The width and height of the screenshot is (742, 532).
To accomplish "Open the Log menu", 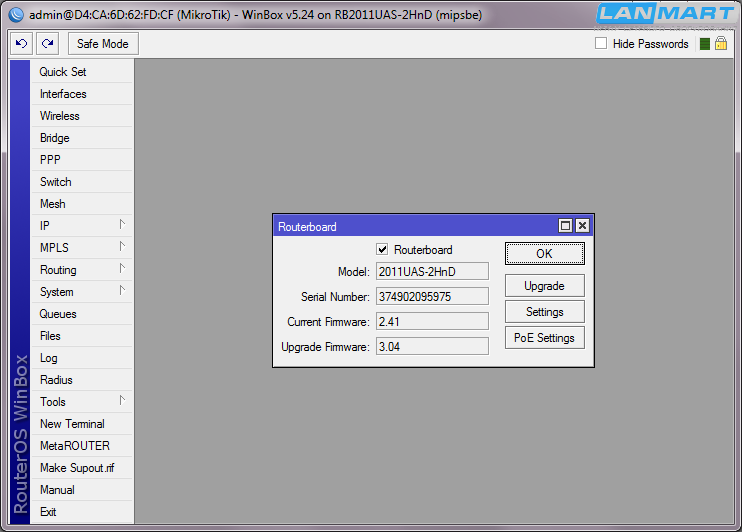I will 81,358.
